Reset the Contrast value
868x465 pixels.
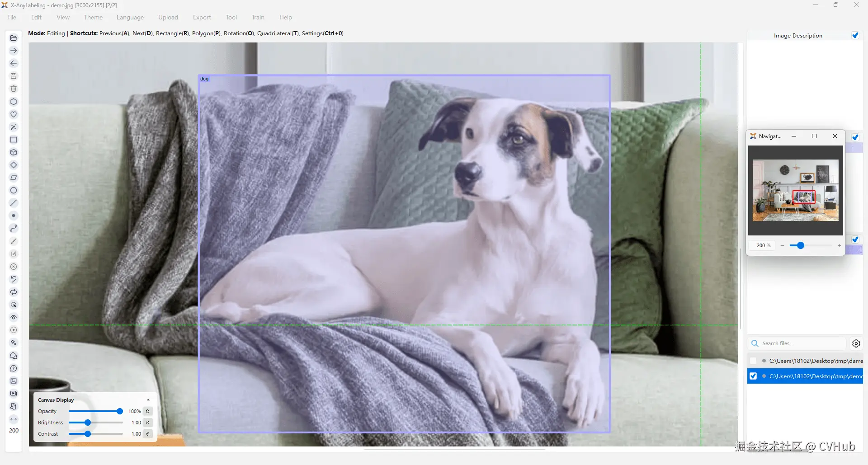(148, 434)
